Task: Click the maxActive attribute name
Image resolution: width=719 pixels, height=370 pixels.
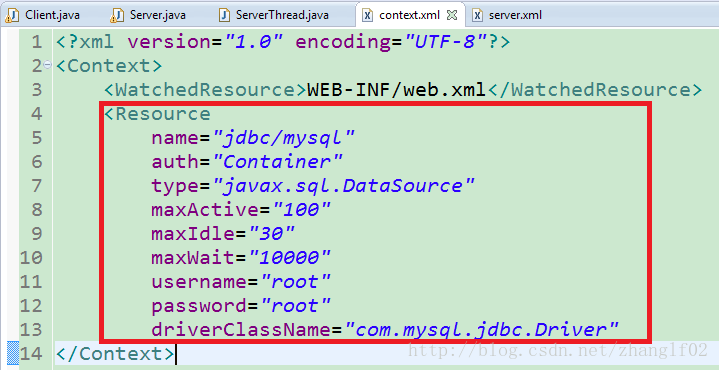Action: coord(205,210)
